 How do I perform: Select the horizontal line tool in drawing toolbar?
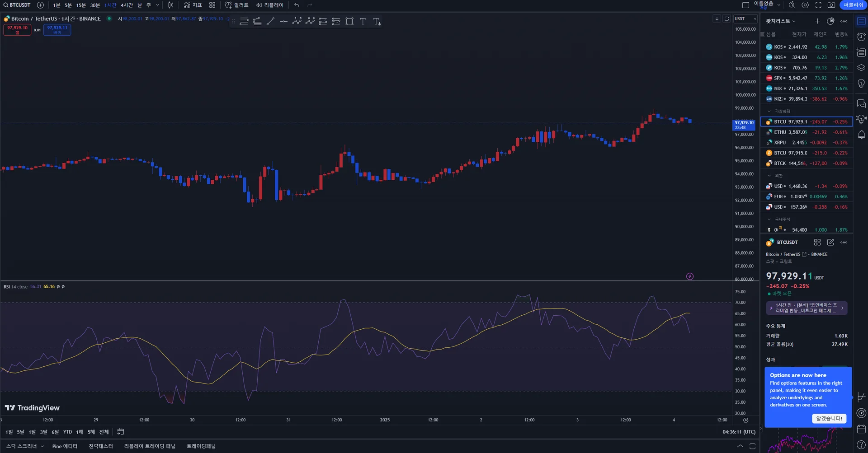(283, 21)
